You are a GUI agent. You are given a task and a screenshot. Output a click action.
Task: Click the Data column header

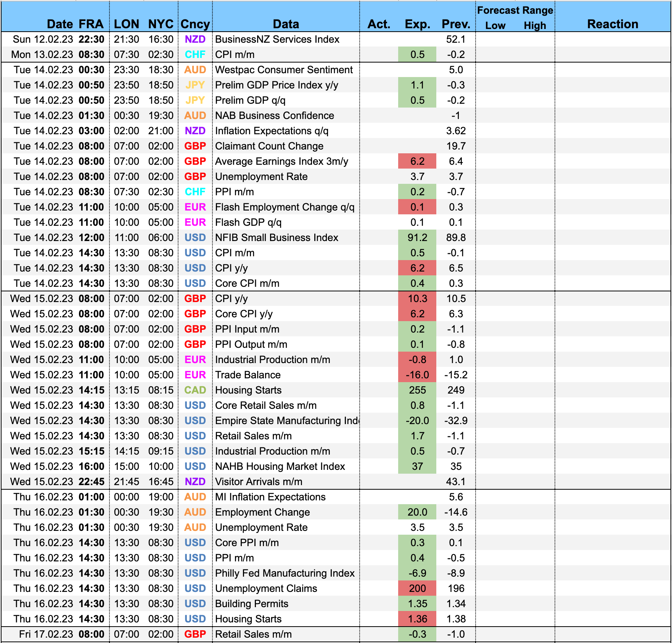click(286, 24)
